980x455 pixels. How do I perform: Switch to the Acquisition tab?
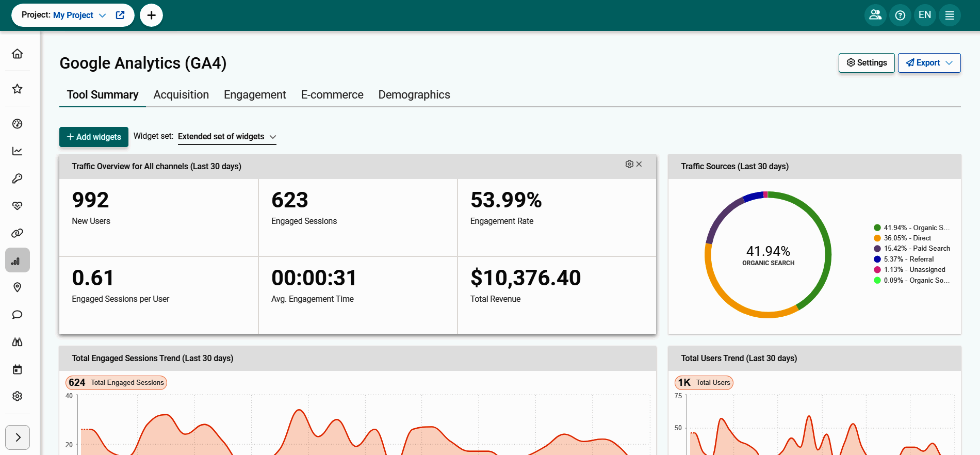point(181,95)
